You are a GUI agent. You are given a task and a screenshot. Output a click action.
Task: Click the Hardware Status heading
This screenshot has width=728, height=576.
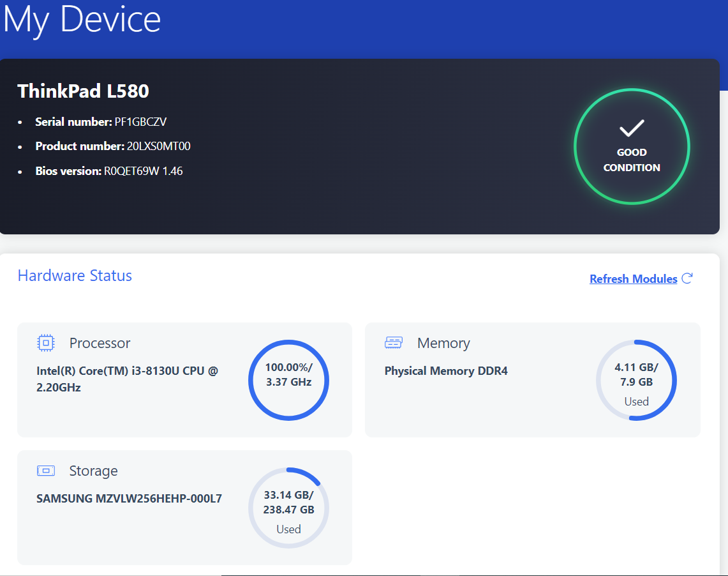tap(75, 276)
